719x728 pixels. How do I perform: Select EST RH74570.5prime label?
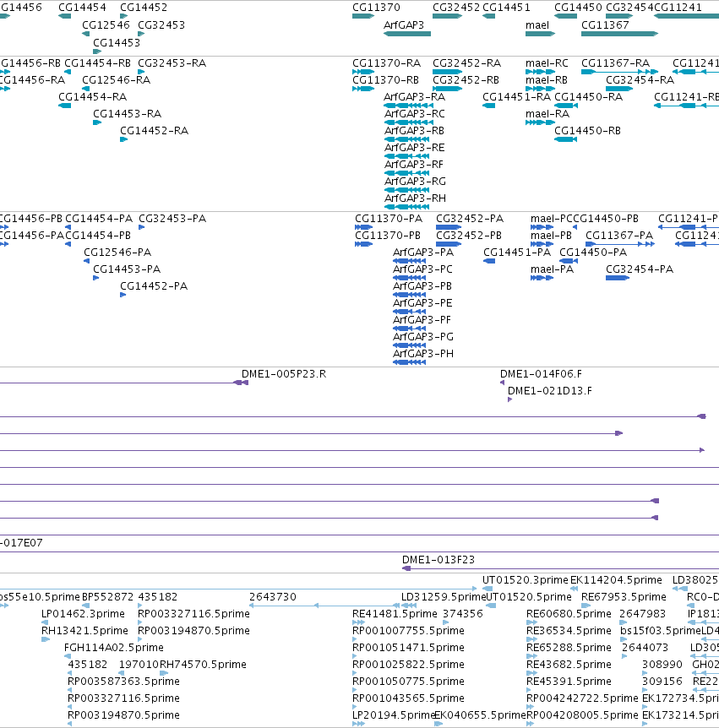coord(203,665)
